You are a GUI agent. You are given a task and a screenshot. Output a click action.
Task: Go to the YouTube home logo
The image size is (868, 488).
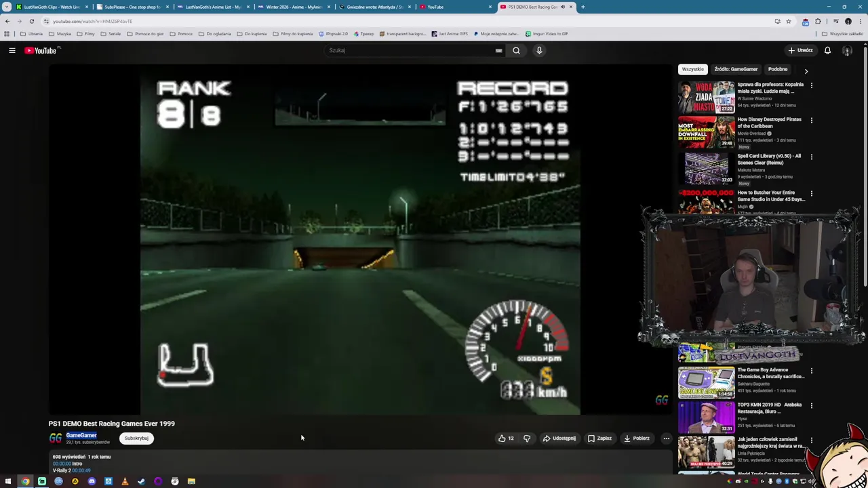click(42, 50)
